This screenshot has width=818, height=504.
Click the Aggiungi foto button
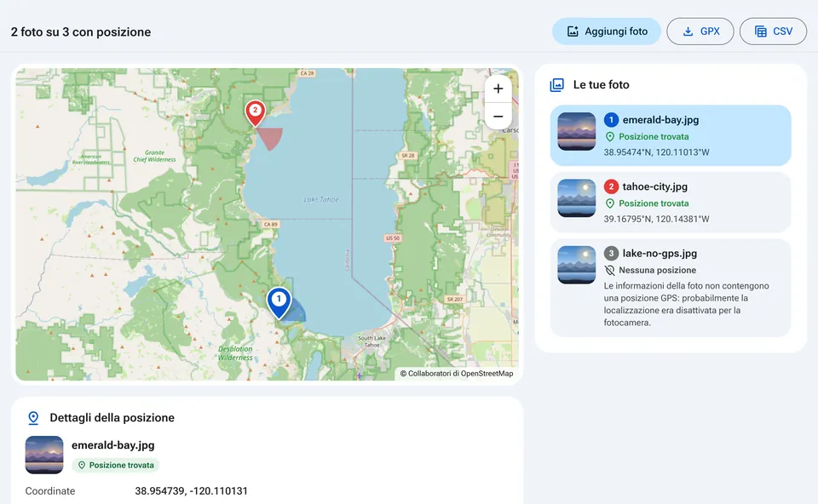[x=606, y=31]
